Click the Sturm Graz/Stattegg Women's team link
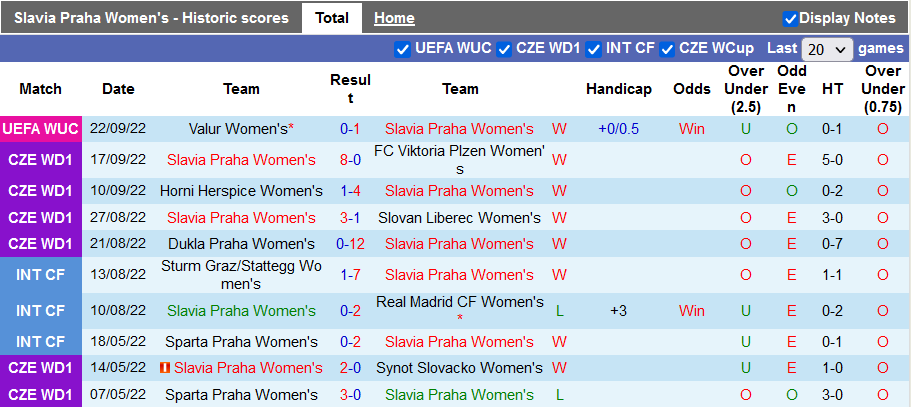The image size is (911, 407). pos(241,275)
